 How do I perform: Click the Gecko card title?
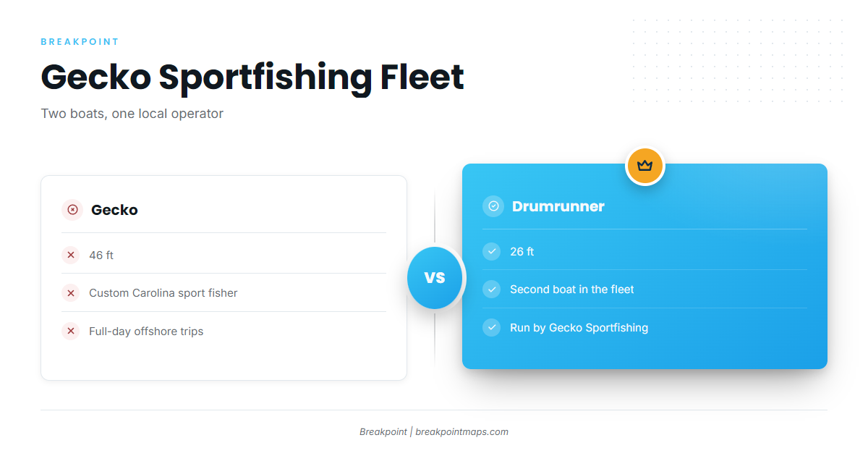click(114, 210)
